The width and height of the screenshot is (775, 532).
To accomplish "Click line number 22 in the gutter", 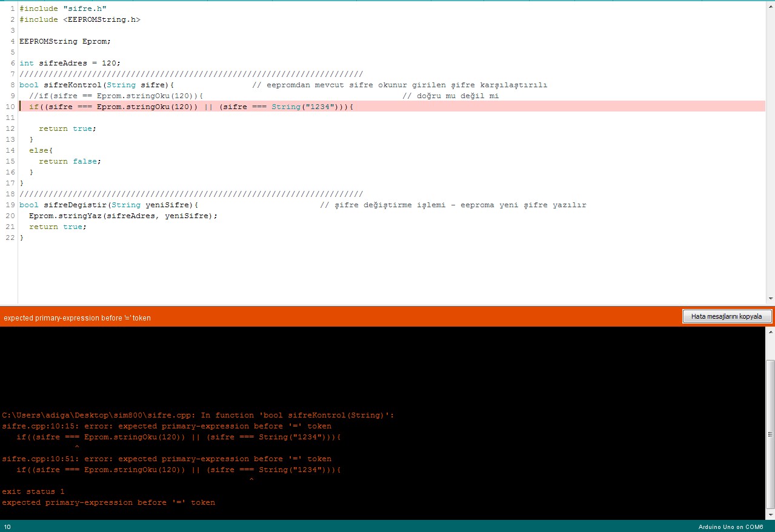I will tap(10, 238).
